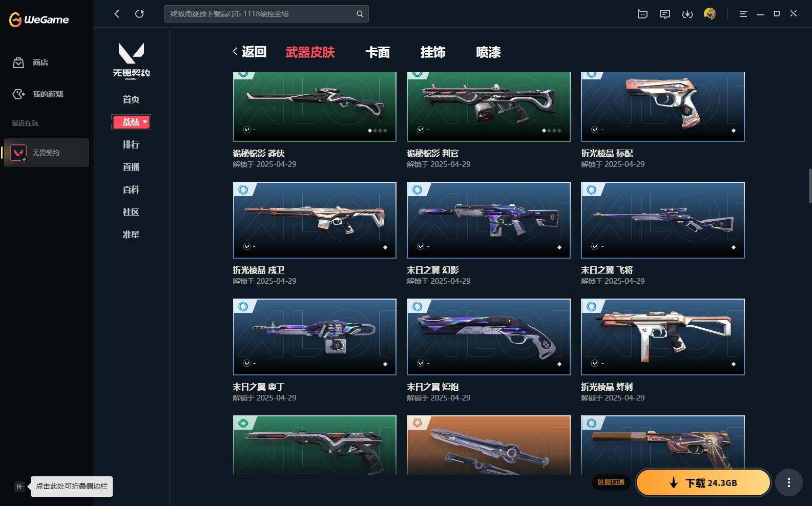The width and height of the screenshot is (812, 506).
Task: Open the download manager icon
Action: (688, 14)
